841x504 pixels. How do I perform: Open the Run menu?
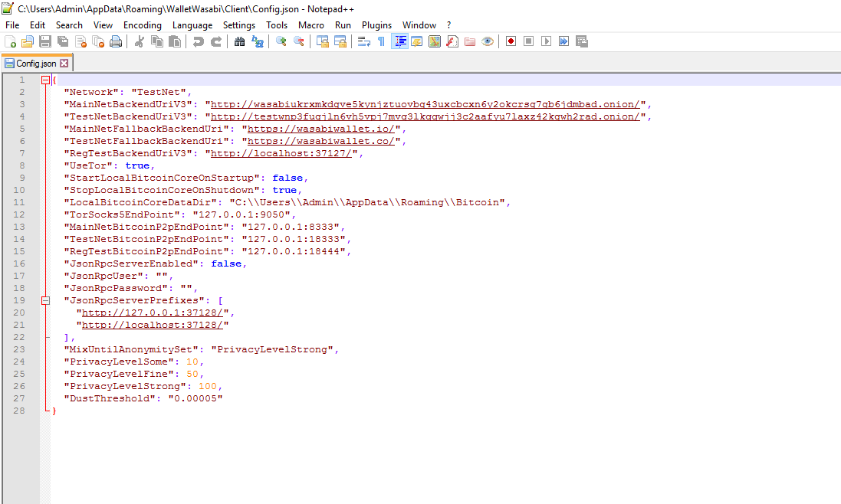coord(343,25)
